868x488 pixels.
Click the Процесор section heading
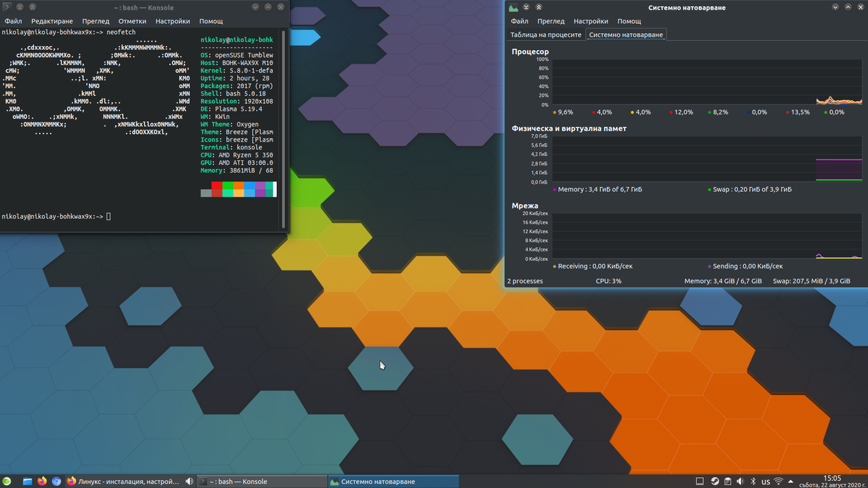(530, 52)
